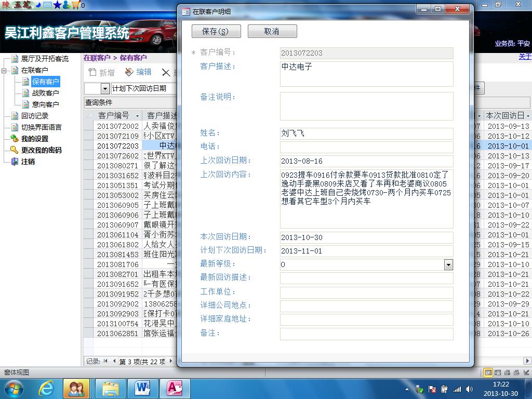
Task: Switch to datasheet view icon in status bar
Action: click(x=497, y=373)
